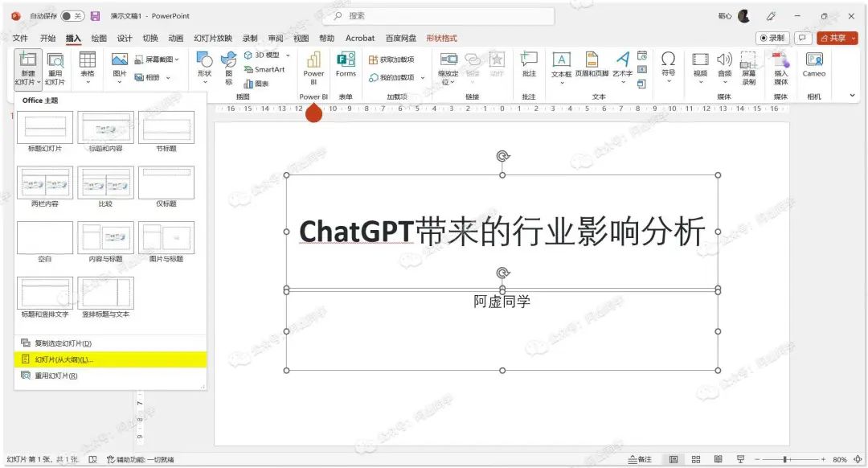Expand the Photo Album (相册) dropdown
The width and height of the screenshot is (868, 468).
[168, 77]
